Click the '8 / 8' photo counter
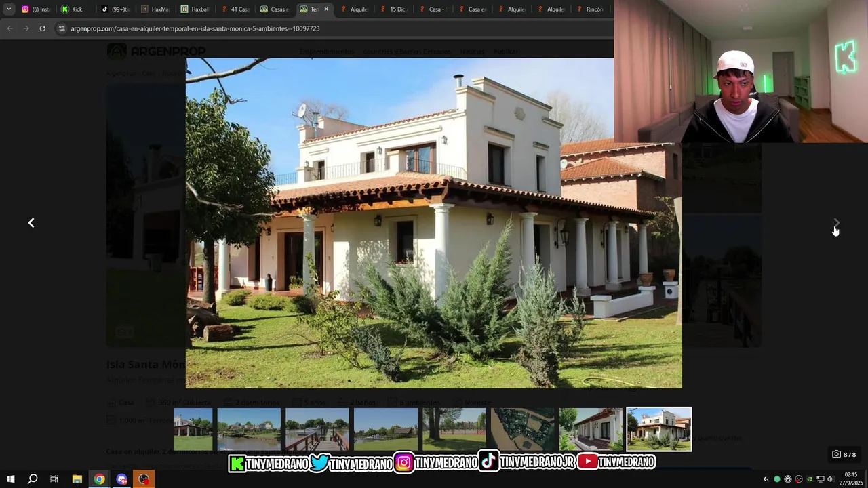Screen dimensions: 868x488 click(x=844, y=454)
